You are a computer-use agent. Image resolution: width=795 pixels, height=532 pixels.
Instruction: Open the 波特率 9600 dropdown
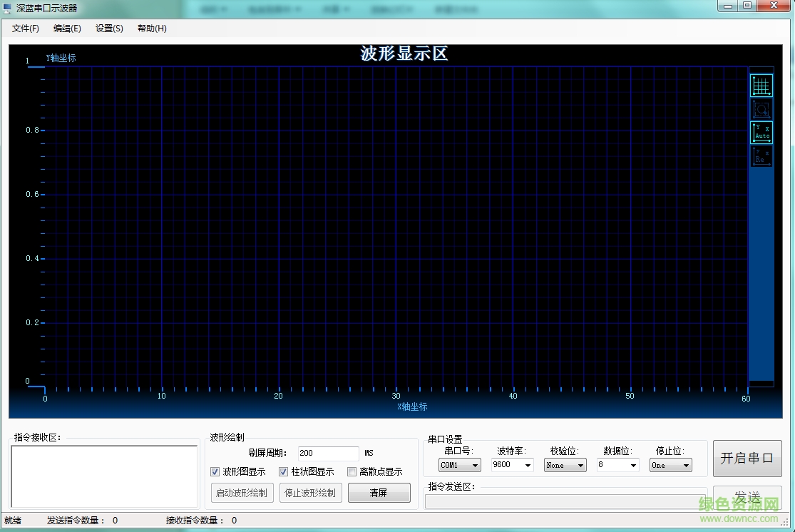point(512,465)
